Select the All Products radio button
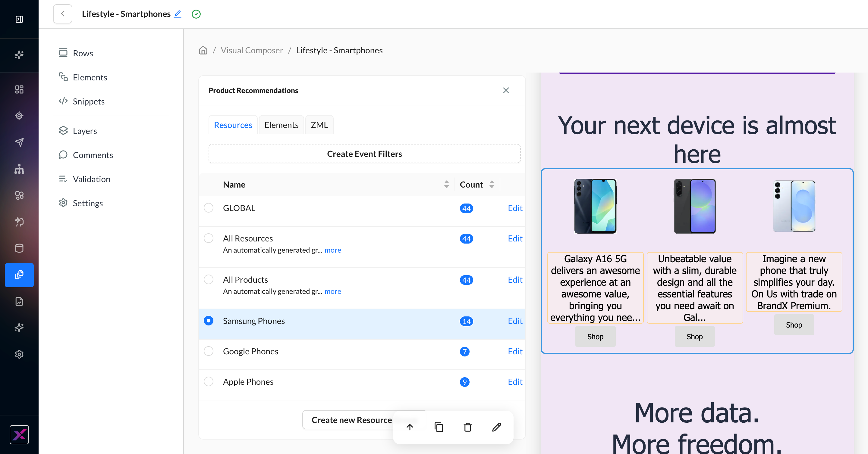The height and width of the screenshot is (454, 868). click(209, 280)
